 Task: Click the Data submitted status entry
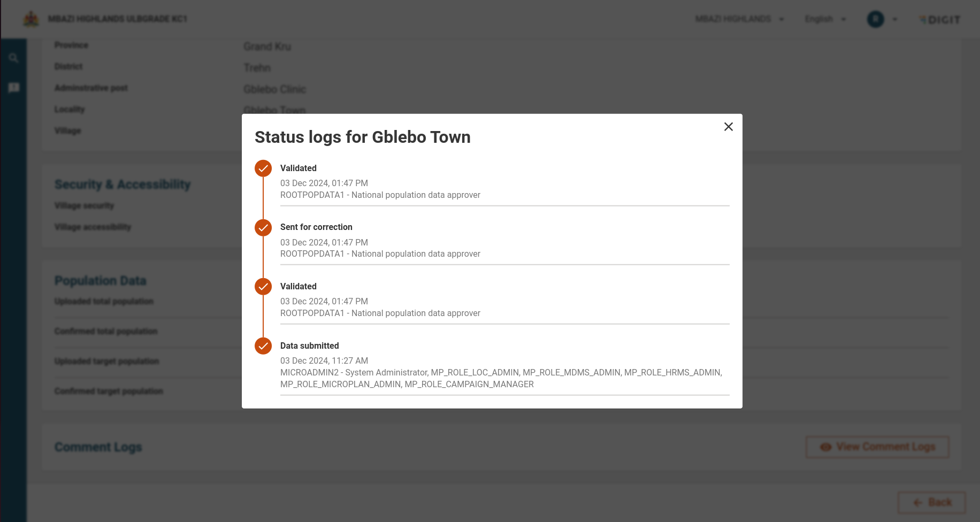[x=309, y=346]
